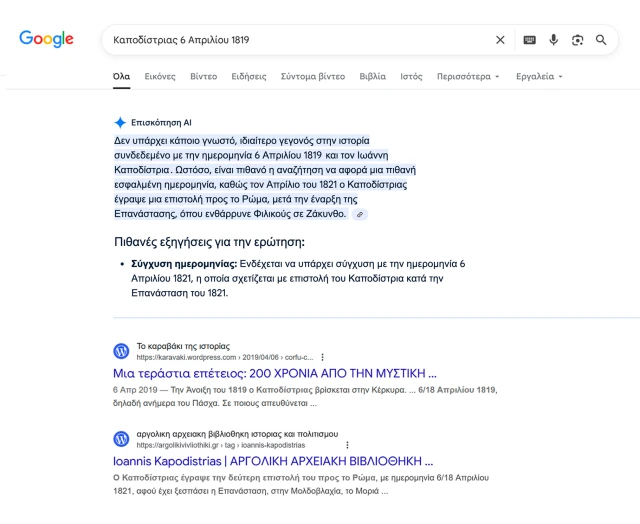Open search by image camera icon
Viewport: 640px width, 524px height.
tap(577, 40)
